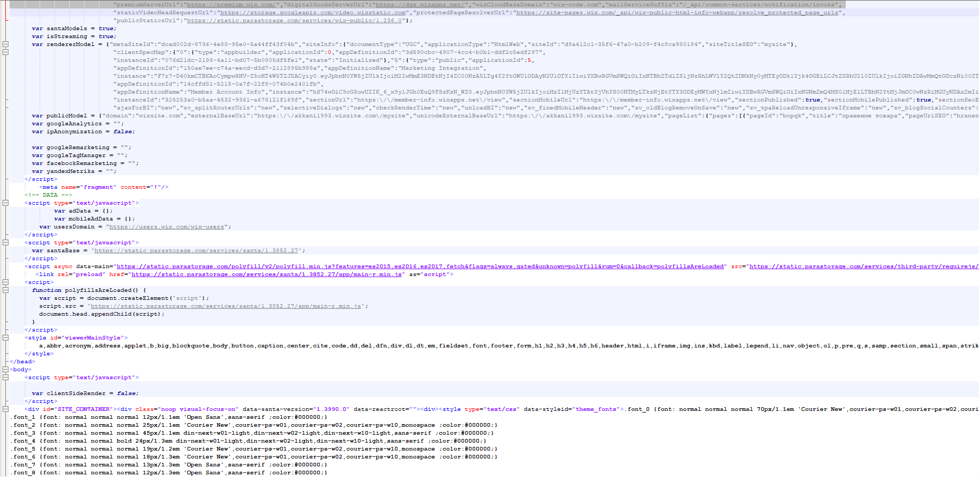This screenshot has width=980, height=477.
Task: Click the "appDefinitionName":"Marketing Integration" text
Action: click(x=403, y=68)
